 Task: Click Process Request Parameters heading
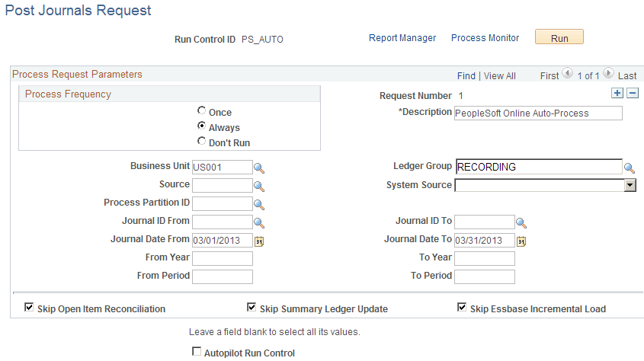pos(77,74)
